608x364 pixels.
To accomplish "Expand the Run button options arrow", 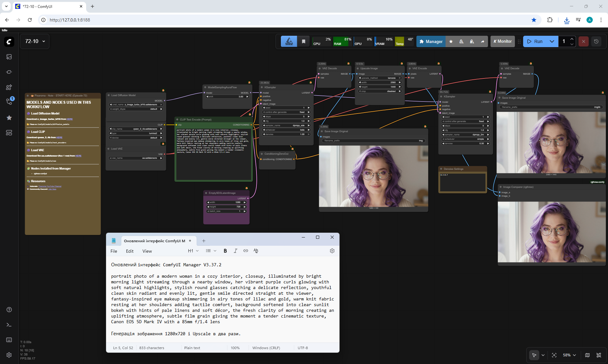I will click(x=552, y=41).
